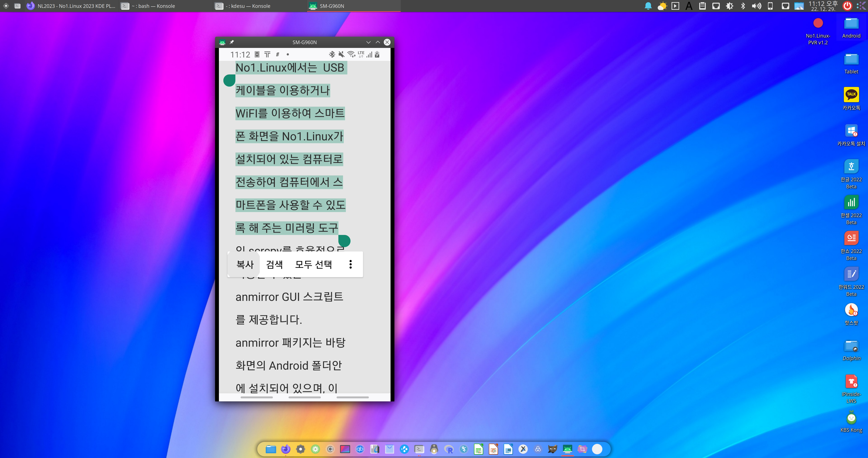The image size is (868, 458).
Task: Select 복사 in the text selection menu
Action: [245, 264]
